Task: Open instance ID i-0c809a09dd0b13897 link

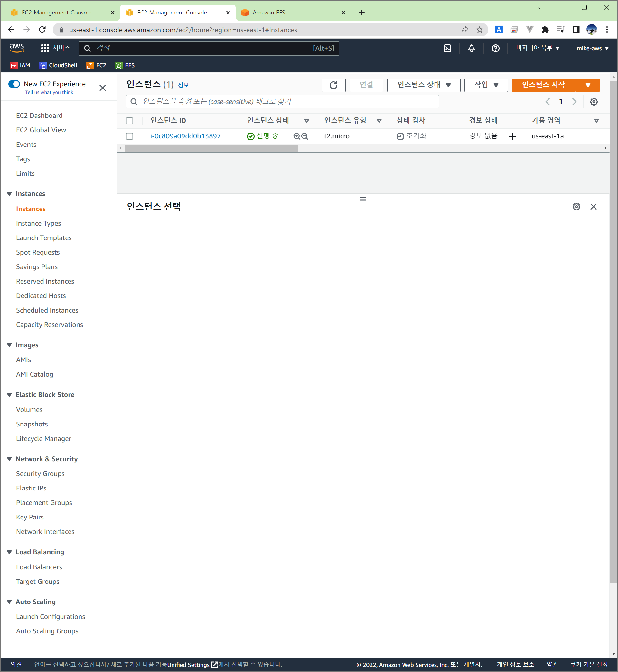Action: click(x=185, y=136)
